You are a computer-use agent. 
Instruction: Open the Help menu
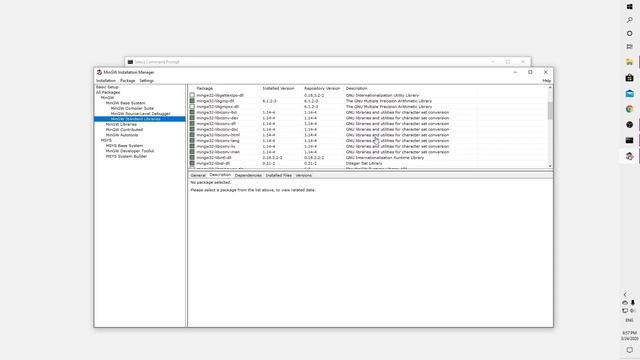pyautogui.click(x=547, y=81)
